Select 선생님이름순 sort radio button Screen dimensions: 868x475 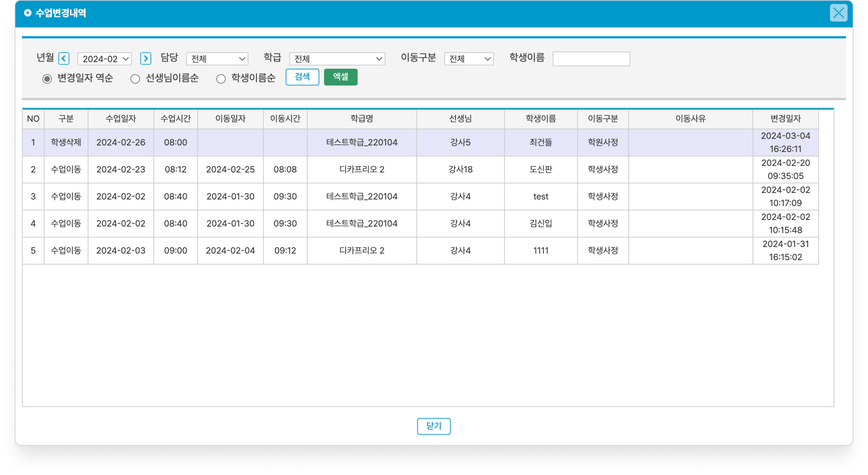(x=135, y=79)
